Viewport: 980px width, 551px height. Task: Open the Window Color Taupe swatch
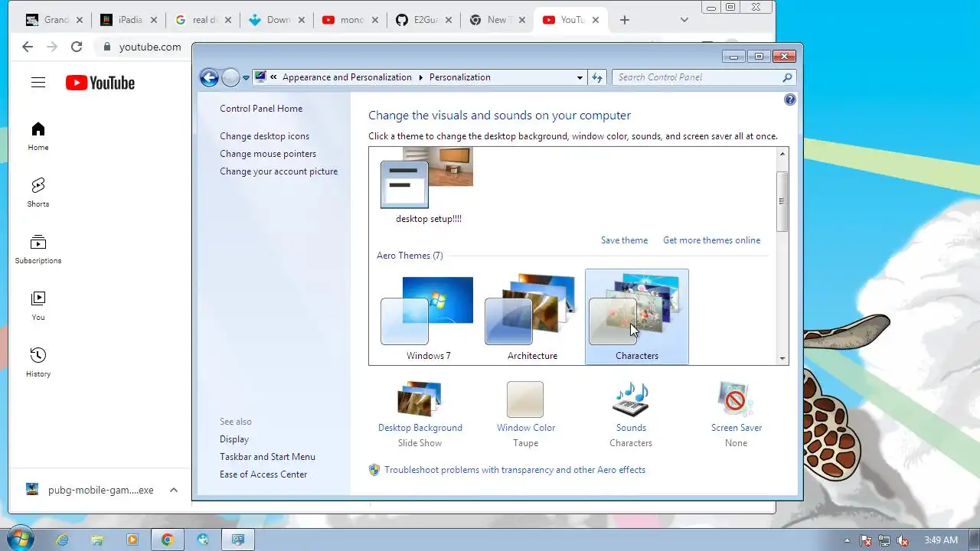[x=525, y=399]
